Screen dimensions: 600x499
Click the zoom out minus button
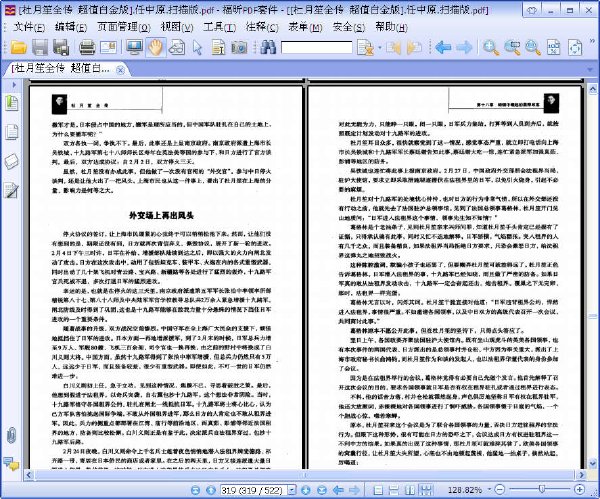499,489
